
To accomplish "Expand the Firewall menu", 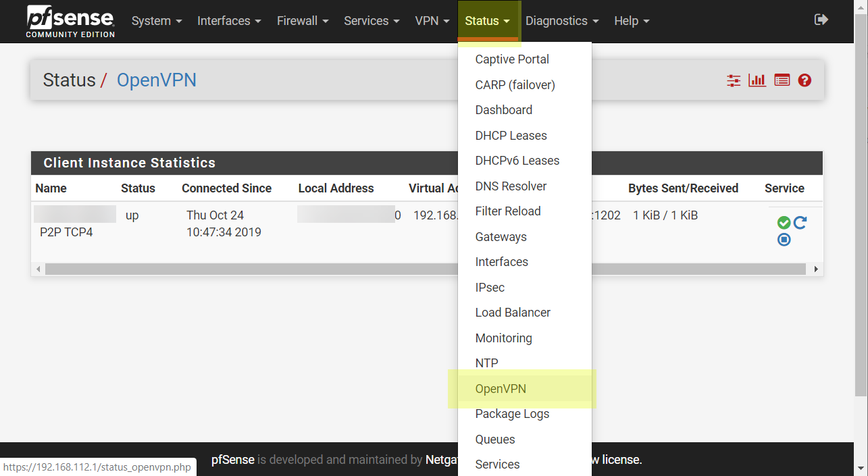I will [303, 21].
